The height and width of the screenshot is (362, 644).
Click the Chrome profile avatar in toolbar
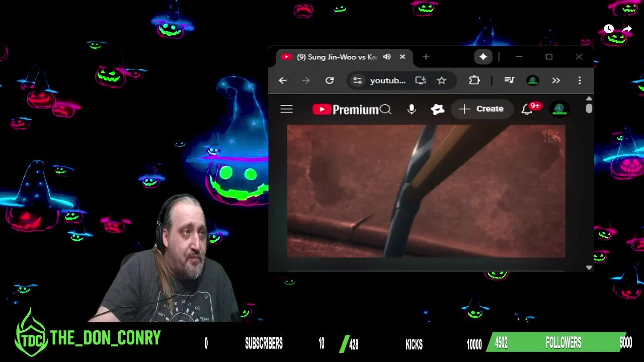[533, 80]
